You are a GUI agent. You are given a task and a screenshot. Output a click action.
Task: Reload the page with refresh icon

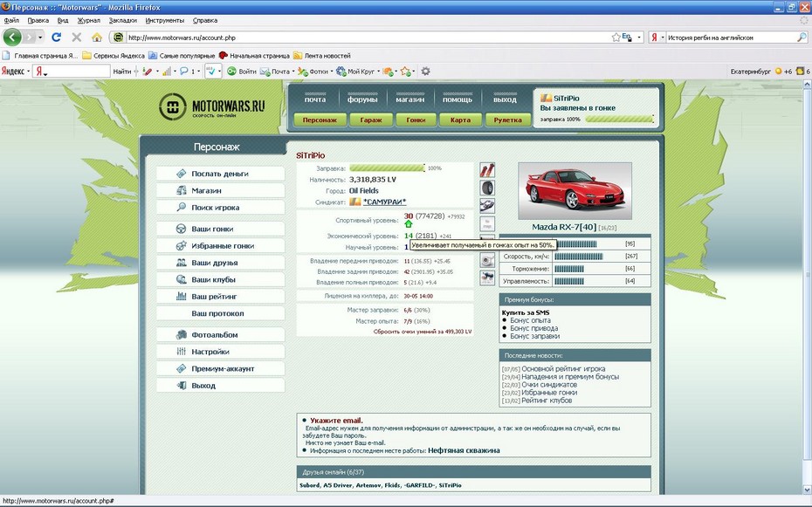[x=57, y=38]
